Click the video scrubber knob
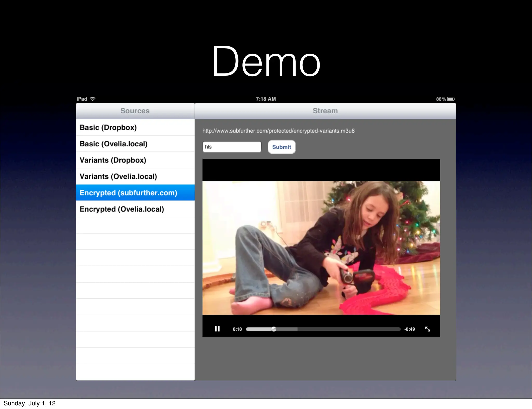 point(274,329)
